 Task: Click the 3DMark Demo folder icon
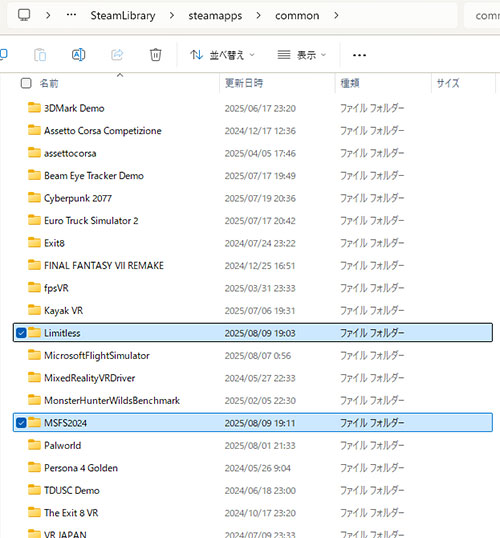(x=34, y=108)
